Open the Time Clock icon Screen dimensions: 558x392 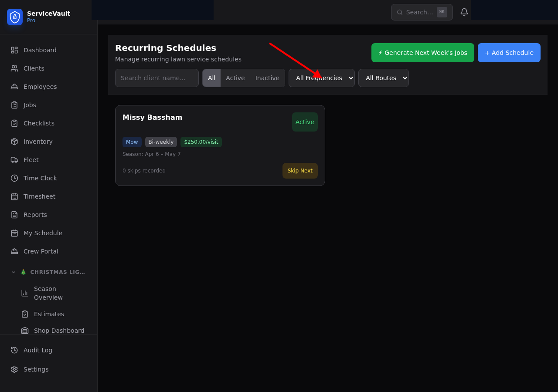pos(14,178)
